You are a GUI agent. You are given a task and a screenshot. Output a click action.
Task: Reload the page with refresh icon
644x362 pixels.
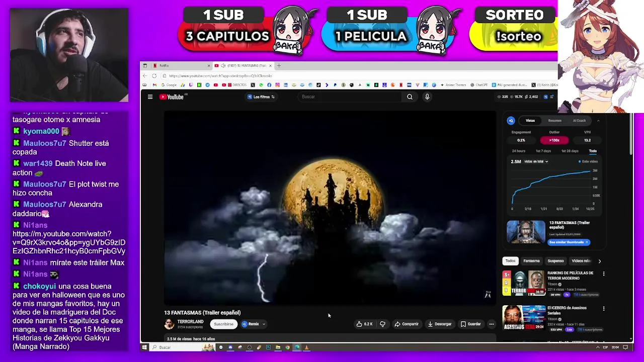pos(154,76)
